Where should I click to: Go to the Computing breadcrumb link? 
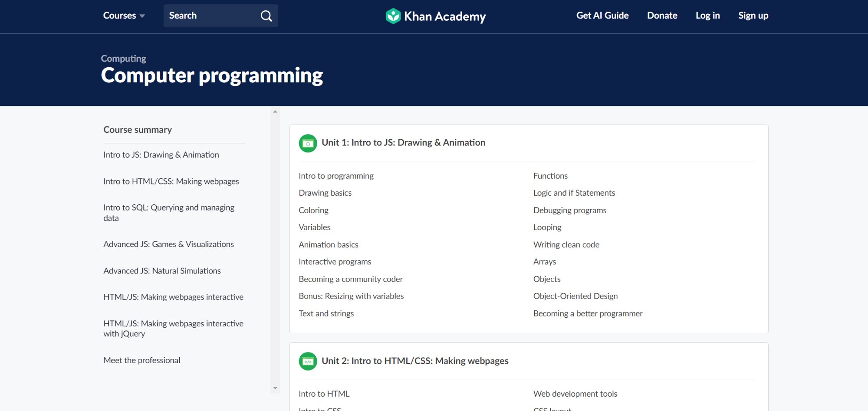click(123, 59)
